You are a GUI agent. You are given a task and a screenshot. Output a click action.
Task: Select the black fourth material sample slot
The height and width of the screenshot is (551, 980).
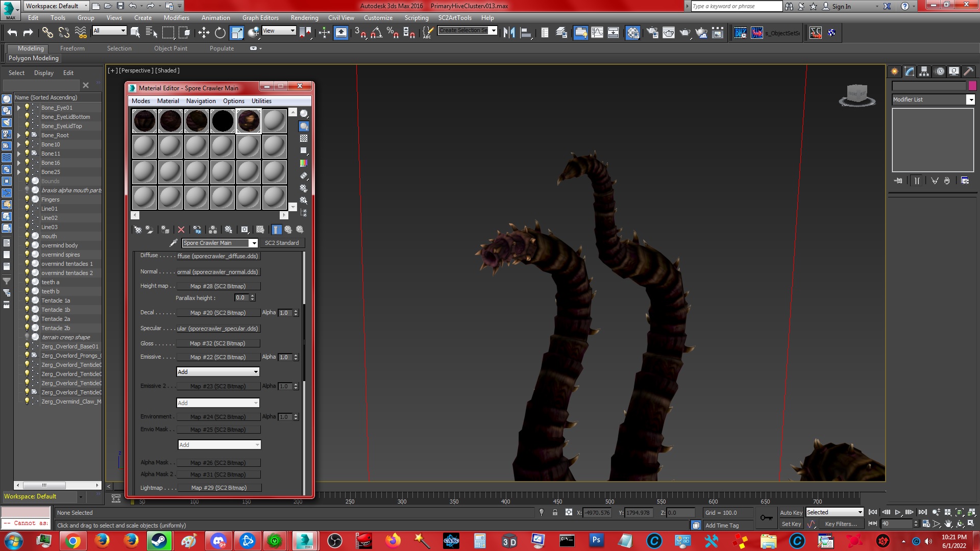[x=223, y=121]
